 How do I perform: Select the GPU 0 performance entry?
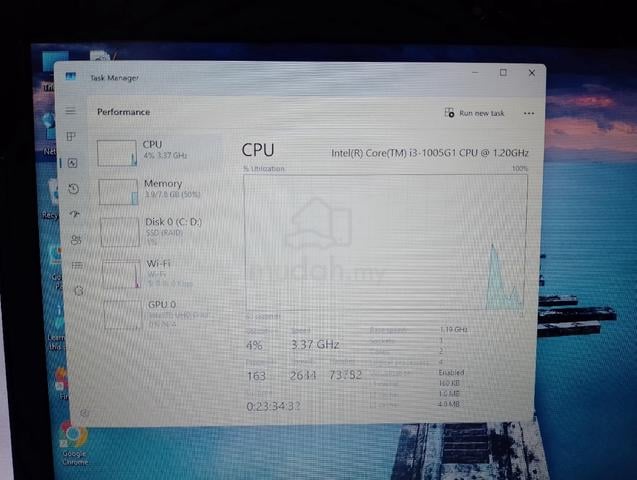[x=162, y=315]
